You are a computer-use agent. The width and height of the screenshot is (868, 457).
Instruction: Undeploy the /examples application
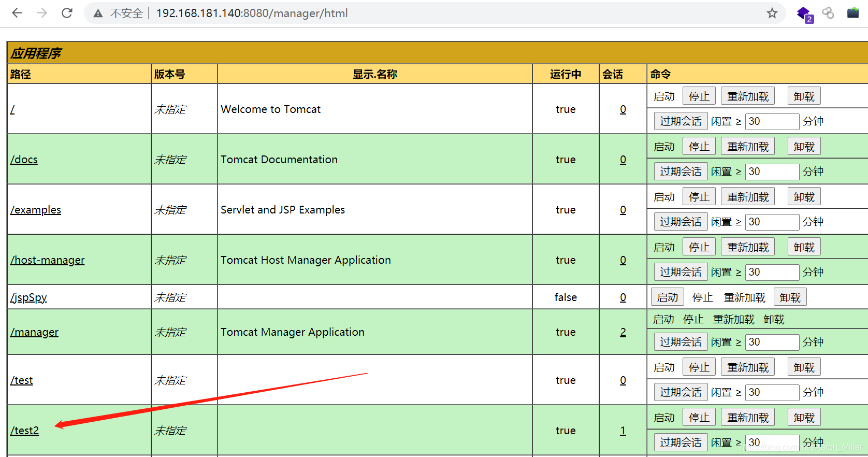pos(804,197)
